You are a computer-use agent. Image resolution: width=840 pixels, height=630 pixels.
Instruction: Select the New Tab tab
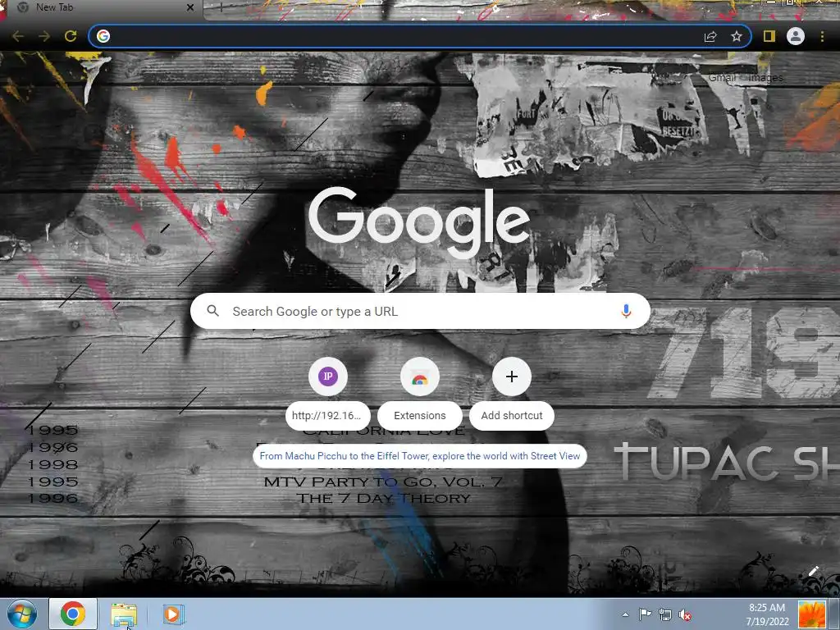pyautogui.click(x=102, y=7)
